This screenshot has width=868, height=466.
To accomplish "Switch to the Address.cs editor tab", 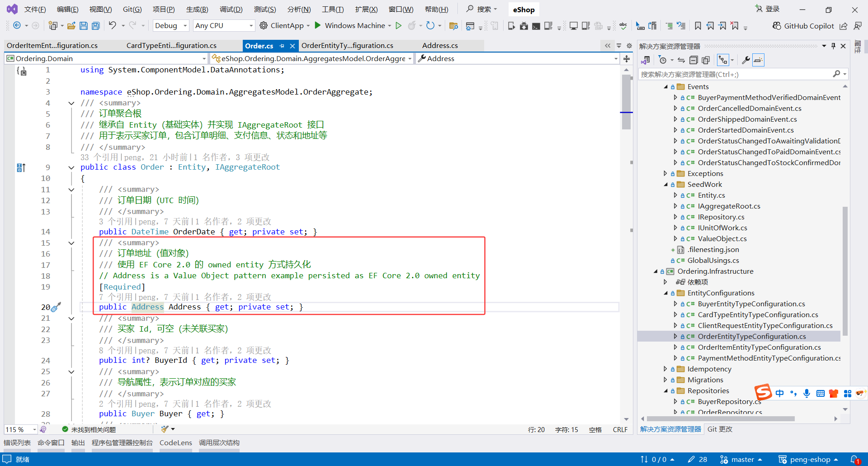I will coord(440,46).
